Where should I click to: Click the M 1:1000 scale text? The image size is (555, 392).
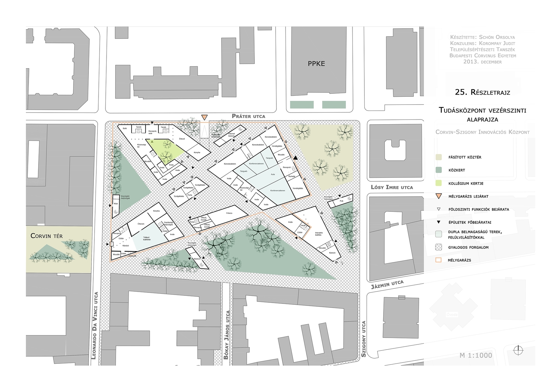click(476, 355)
